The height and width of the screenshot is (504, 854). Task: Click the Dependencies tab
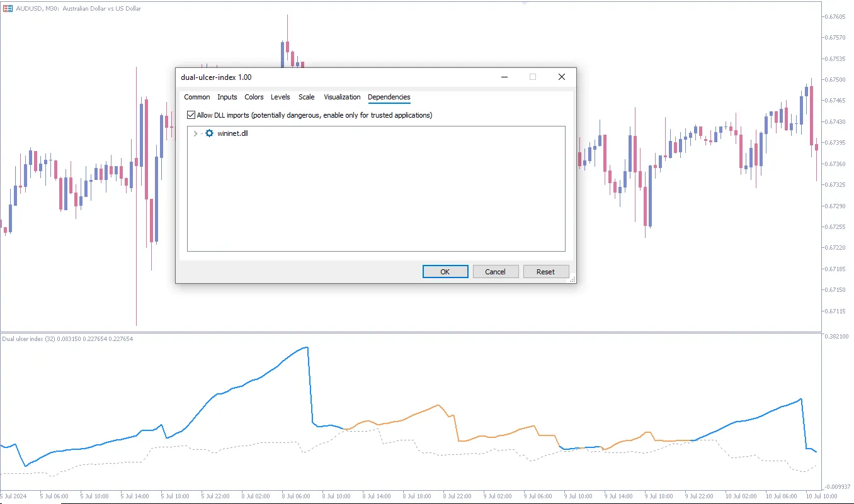pos(389,97)
